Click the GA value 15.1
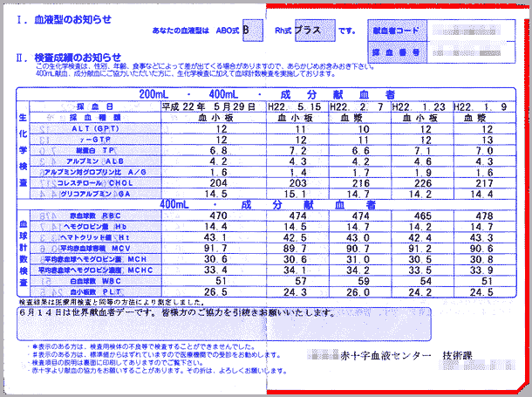 click(295, 194)
